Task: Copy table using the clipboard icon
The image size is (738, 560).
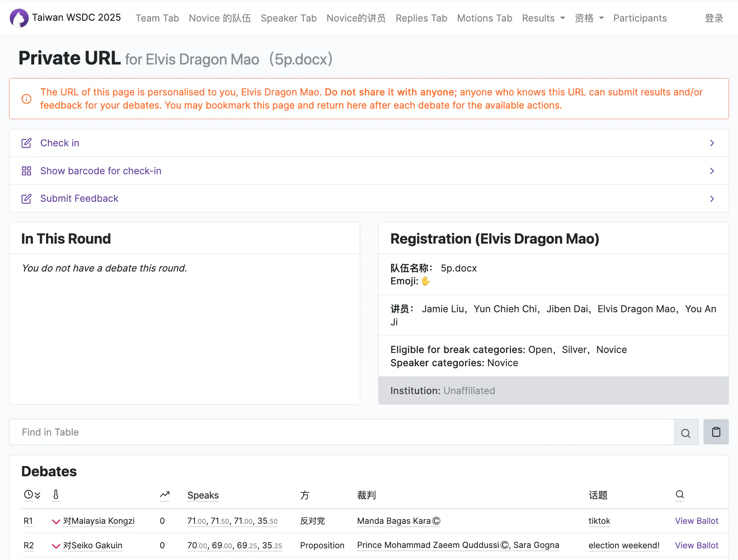Action: [716, 432]
